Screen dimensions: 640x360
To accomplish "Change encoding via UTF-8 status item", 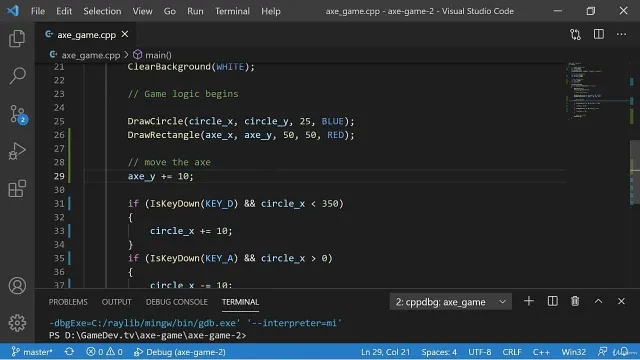I will click(x=480, y=352).
